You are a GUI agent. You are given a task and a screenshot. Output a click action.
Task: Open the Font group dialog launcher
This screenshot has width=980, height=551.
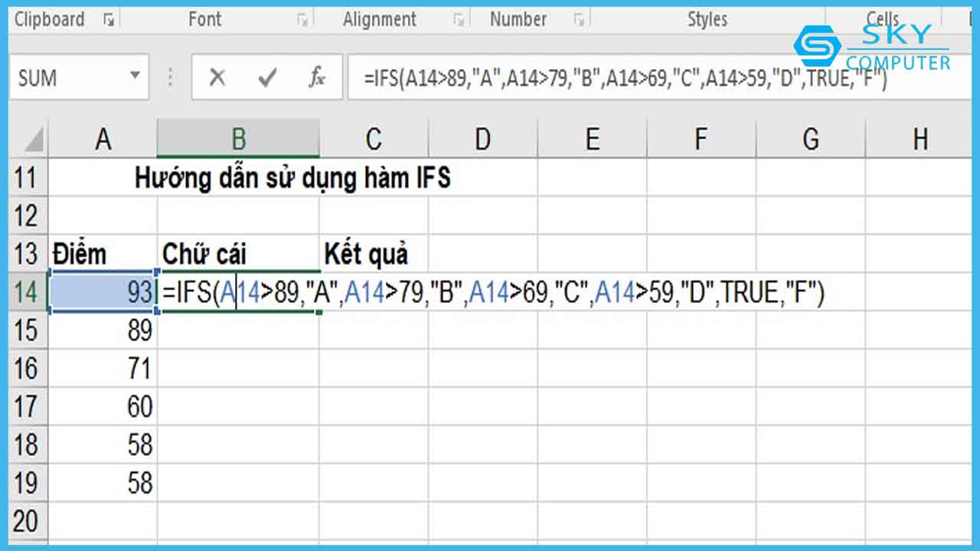(x=303, y=21)
